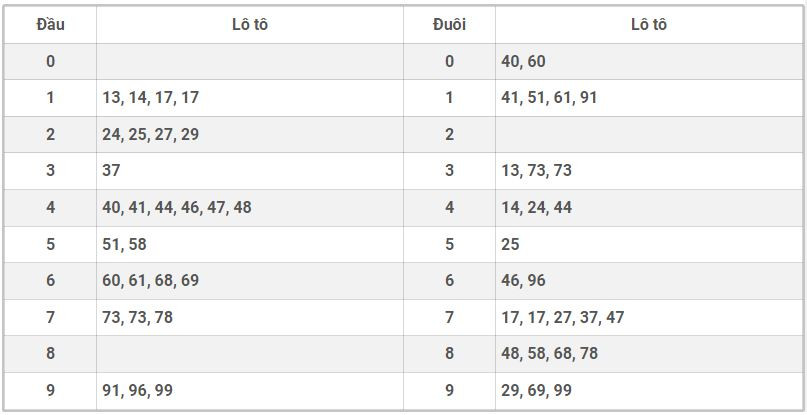Click the cell reading 73, 73, 78
Screen dimensions: 807x415
(x=138, y=317)
